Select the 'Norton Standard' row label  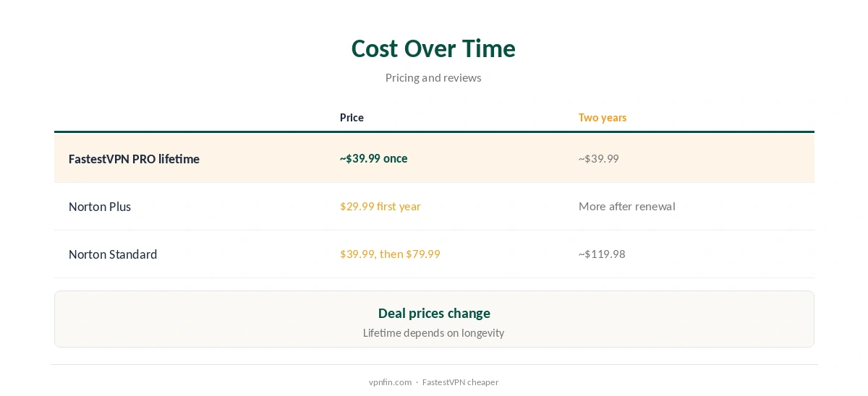113,254
